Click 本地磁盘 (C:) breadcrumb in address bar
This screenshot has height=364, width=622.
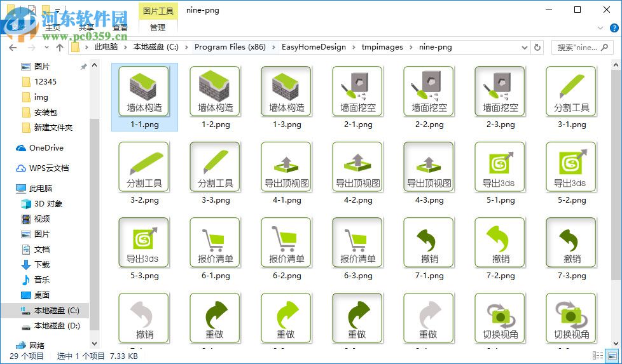click(156, 47)
